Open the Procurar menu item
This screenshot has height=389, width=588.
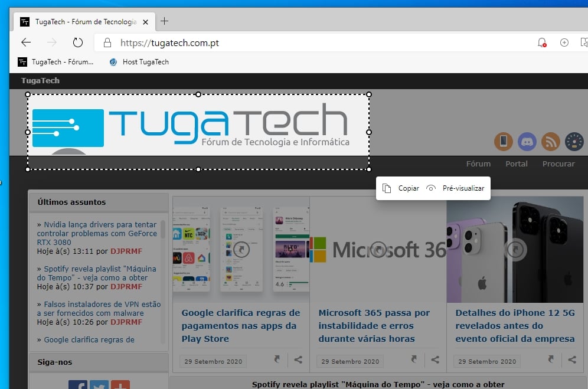[x=558, y=164]
